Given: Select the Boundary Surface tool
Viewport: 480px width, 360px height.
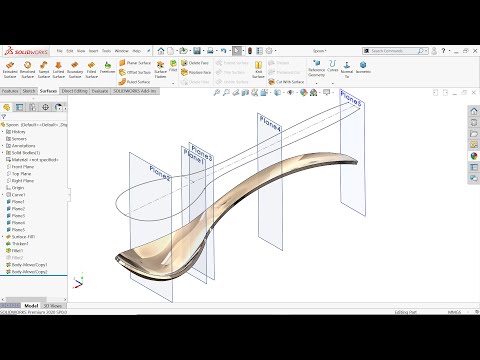Looking at the screenshot, I should (x=75, y=70).
